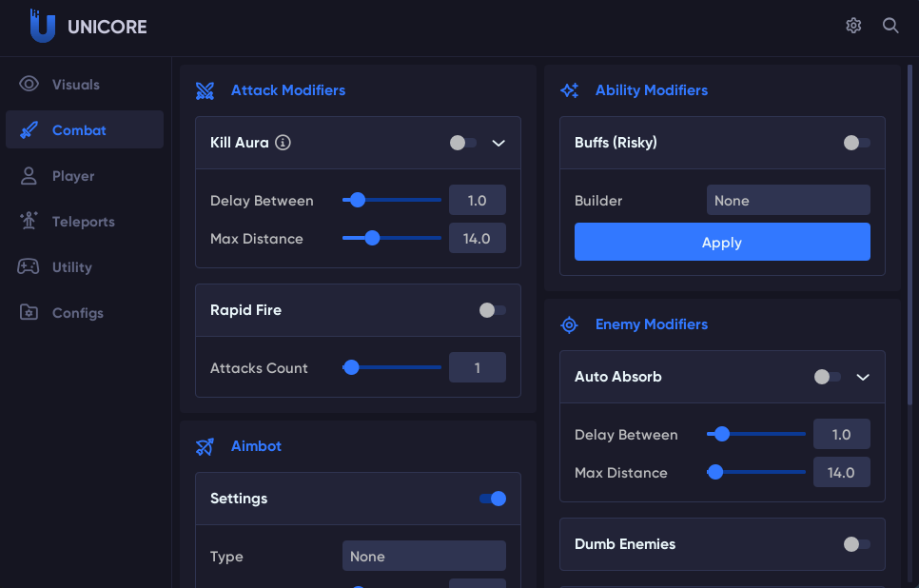Open search with the magnifier icon
This screenshot has width=919, height=588.
point(890,26)
